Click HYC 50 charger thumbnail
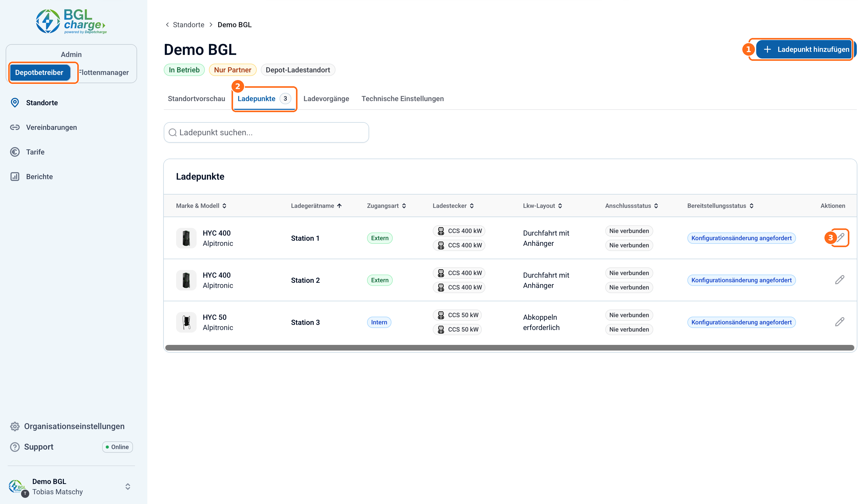Viewport: 864px width, 504px height. [x=186, y=322]
